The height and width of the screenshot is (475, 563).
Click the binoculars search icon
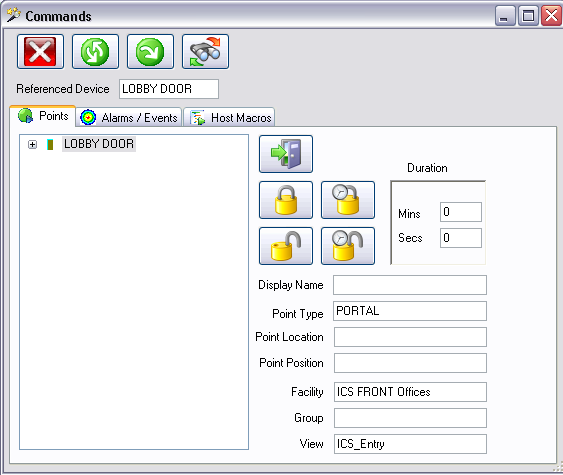pyautogui.click(x=205, y=52)
